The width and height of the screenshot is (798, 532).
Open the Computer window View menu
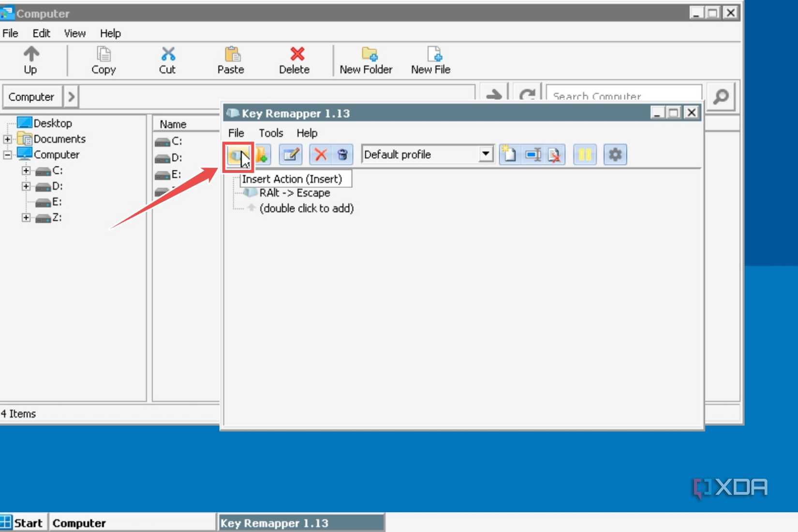74,33
